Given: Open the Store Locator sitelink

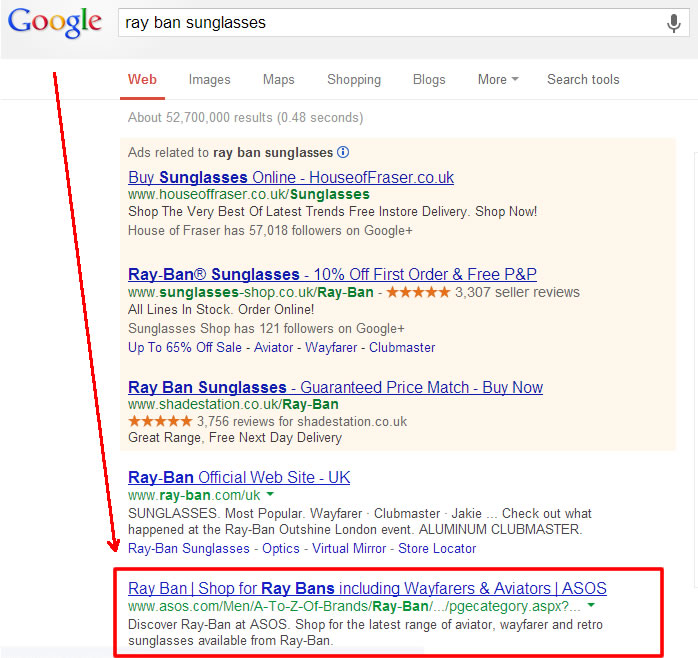Looking at the screenshot, I should (437, 548).
